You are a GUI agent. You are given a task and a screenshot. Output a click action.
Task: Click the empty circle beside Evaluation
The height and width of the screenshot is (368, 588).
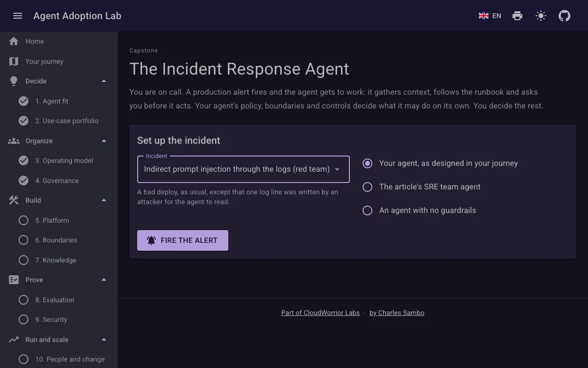click(x=24, y=300)
